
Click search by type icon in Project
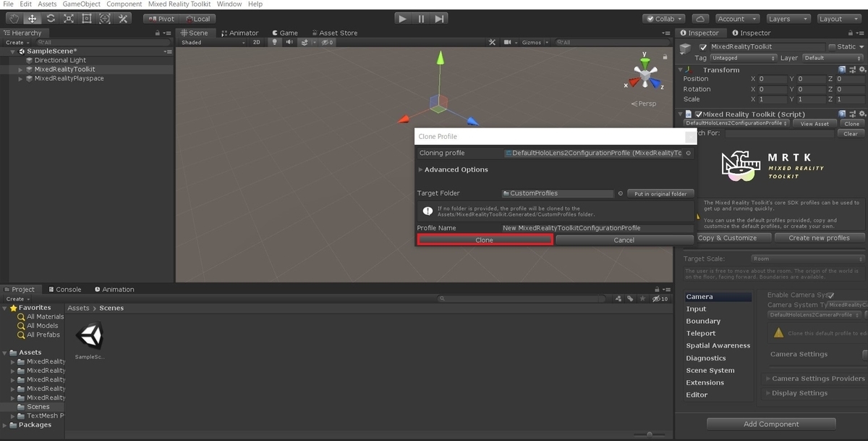click(x=618, y=298)
